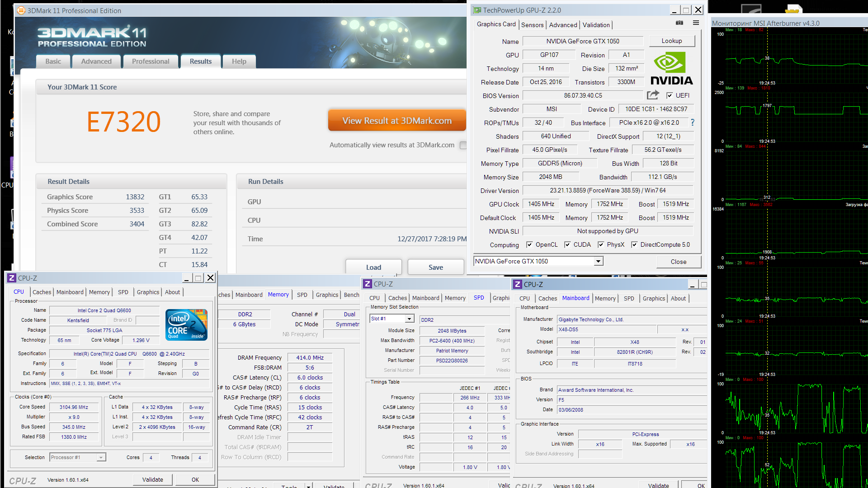This screenshot has width=868, height=488.
Task: Click the 3DMark 11 title bar icon
Action: click(x=21, y=10)
